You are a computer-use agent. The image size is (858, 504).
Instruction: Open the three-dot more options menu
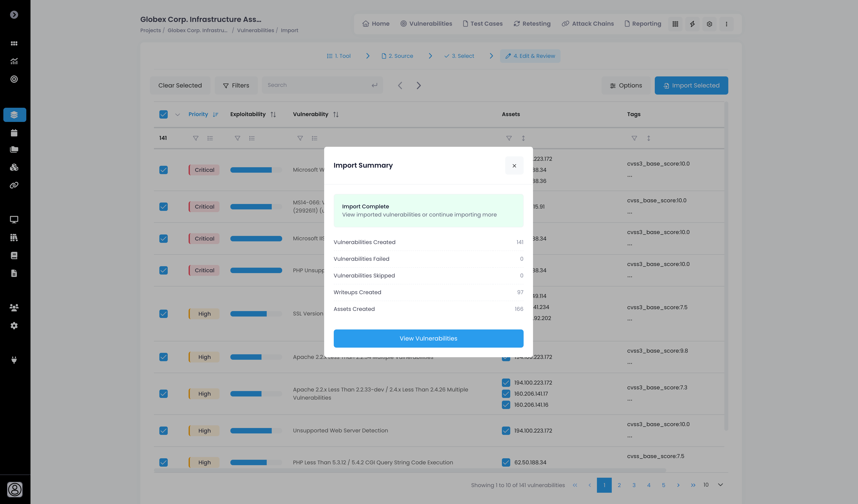pyautogui.click(x=726, y=24)
